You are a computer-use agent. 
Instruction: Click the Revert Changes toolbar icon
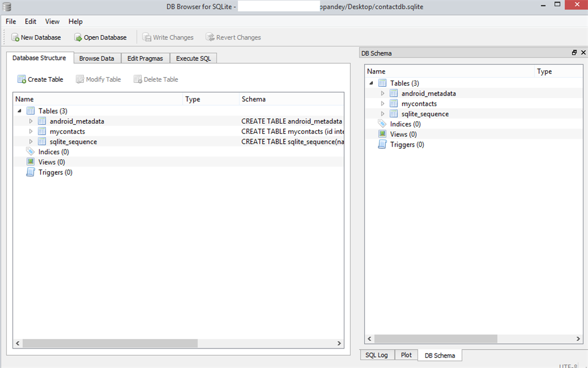pos(210,37)
